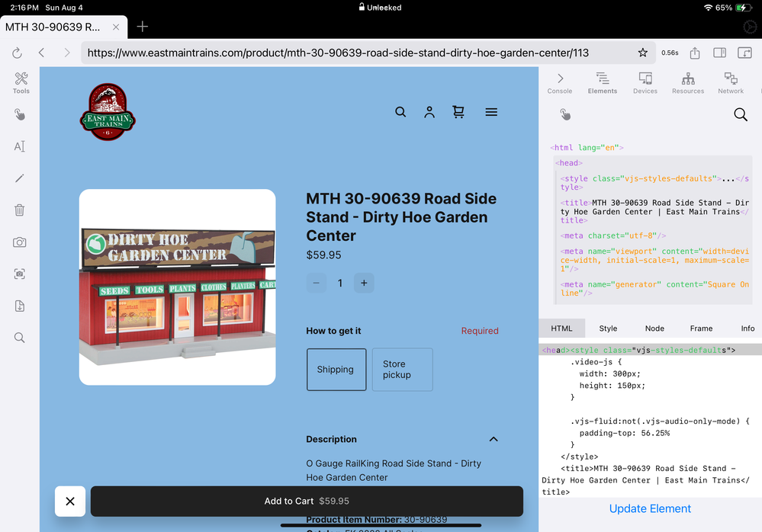The image size is (762, 532).
Task: Select the Frame tab
Action: (701, 328)
